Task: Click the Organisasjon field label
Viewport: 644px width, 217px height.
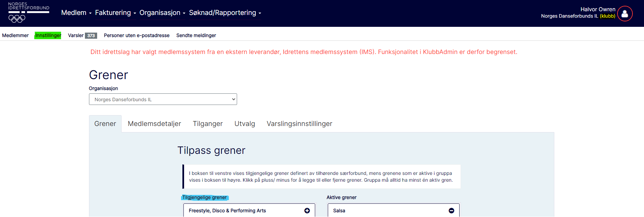Action: [104, 88]
